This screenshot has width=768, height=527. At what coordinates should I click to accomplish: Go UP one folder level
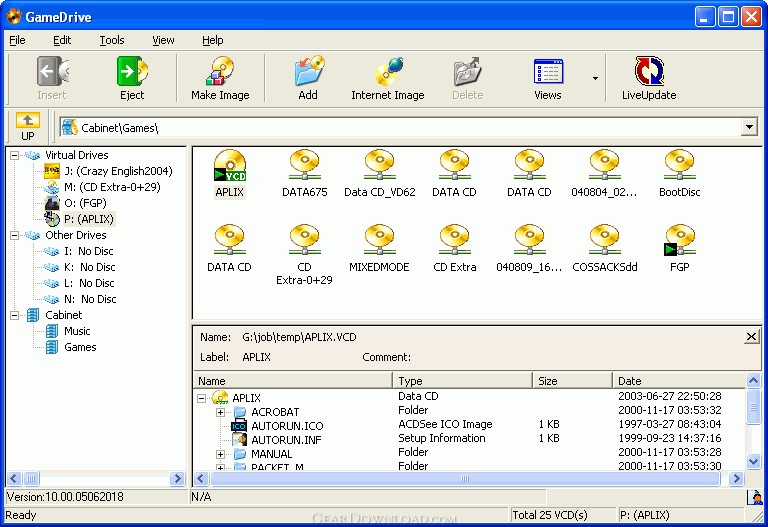(27, 127)
